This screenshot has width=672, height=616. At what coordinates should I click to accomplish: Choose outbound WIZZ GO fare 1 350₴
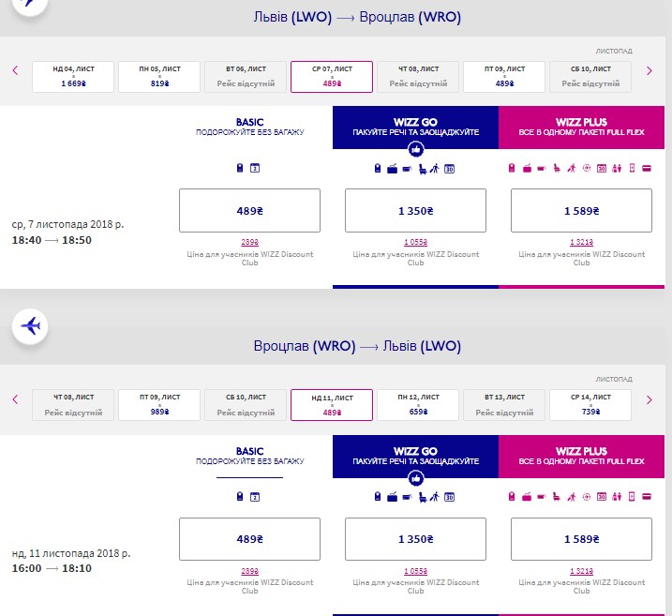coord(415,211)
